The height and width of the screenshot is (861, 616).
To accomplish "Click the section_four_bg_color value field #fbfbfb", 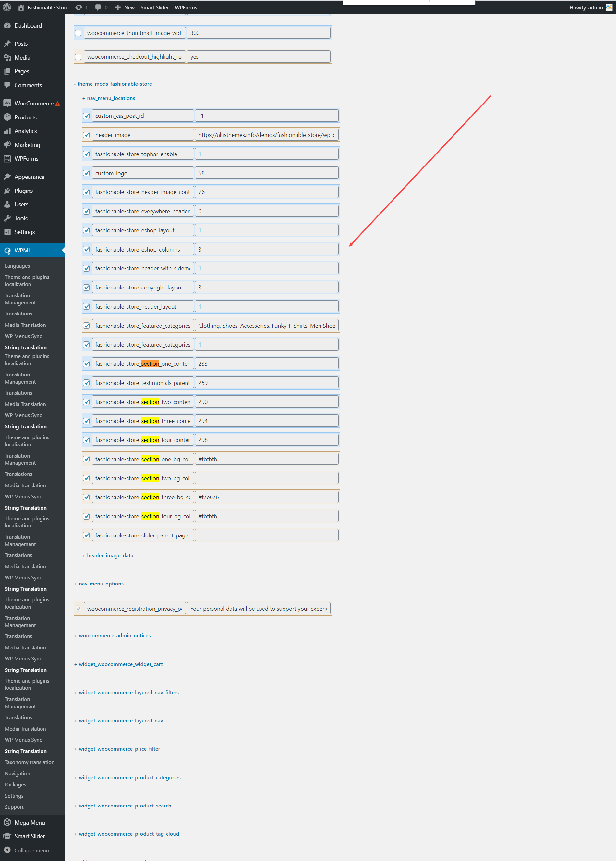I will click(267, 516).
